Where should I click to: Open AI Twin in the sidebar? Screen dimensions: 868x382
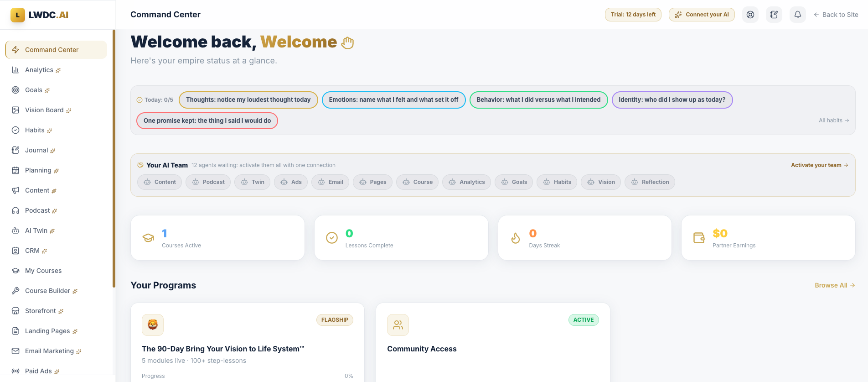coord(56,230)
